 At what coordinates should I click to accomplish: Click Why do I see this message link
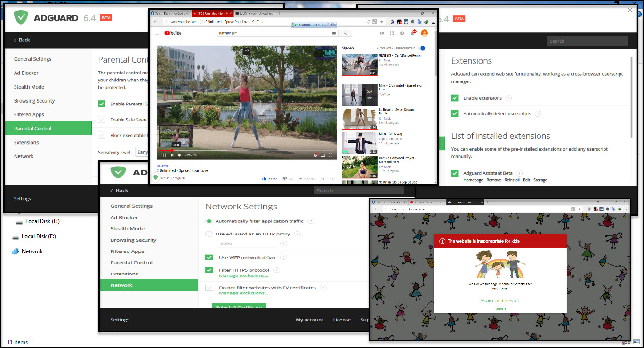500,300
